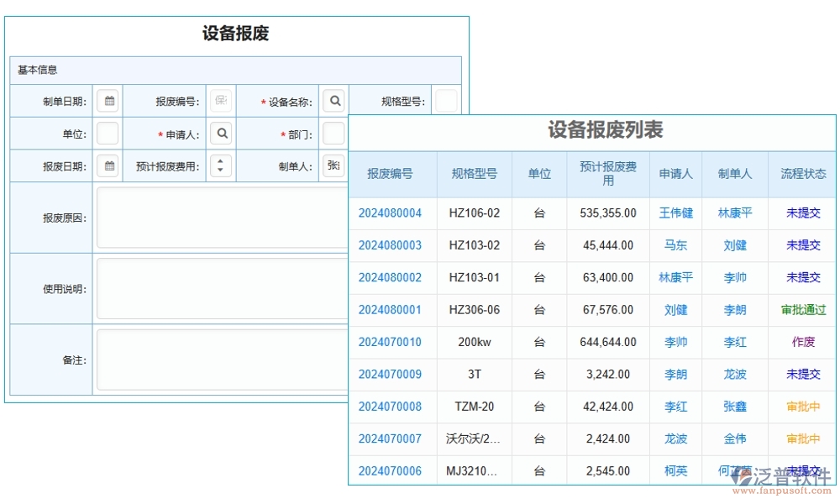Screen dimensions: 840x504
Task: Click preparer 张鑫 link
Action: (x=734, y=407)
